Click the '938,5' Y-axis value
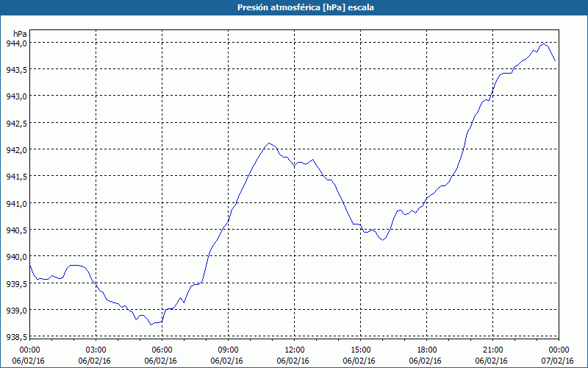 16,337
